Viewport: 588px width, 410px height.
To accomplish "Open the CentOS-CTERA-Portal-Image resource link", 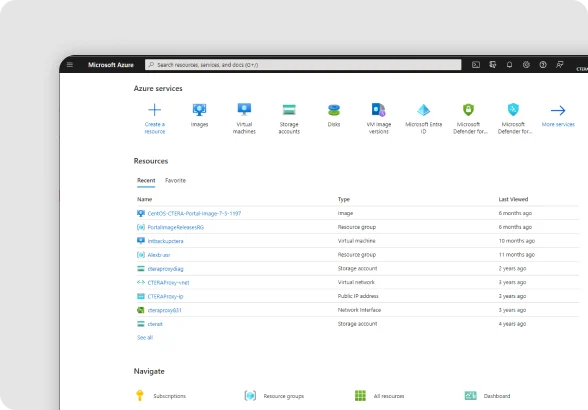I will [x=194, y=213].
